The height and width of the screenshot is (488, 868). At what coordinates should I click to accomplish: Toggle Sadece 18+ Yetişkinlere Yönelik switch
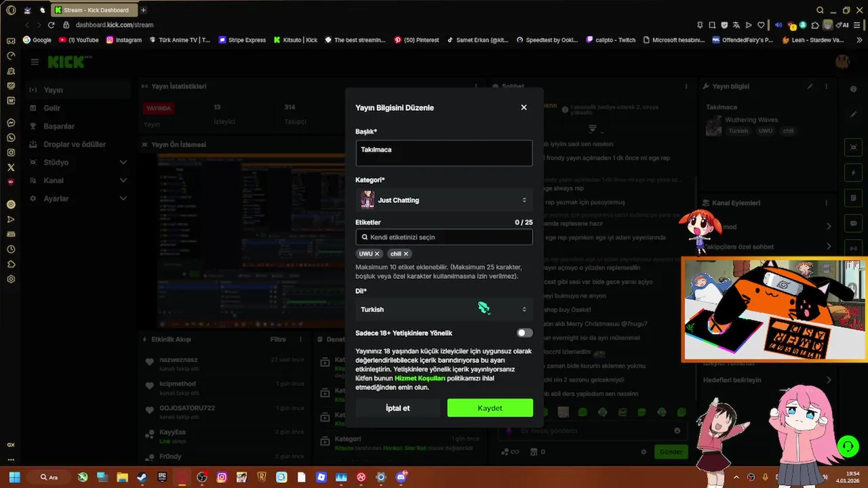pos(524,333)
